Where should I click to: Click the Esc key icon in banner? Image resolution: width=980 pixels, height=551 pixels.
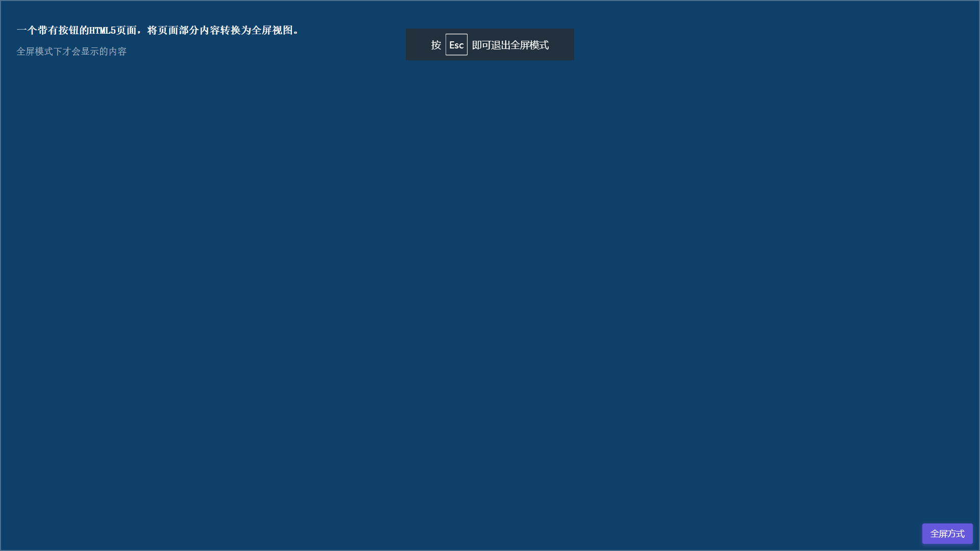click(456, 45)
